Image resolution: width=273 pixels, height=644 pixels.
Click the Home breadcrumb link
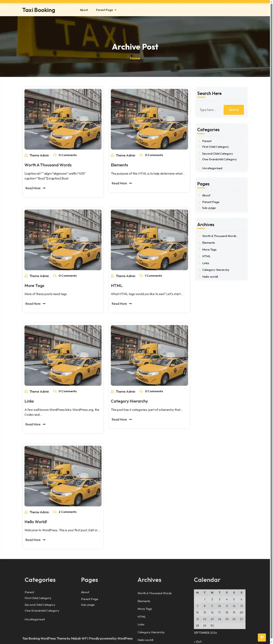click(x=135, y=58)
